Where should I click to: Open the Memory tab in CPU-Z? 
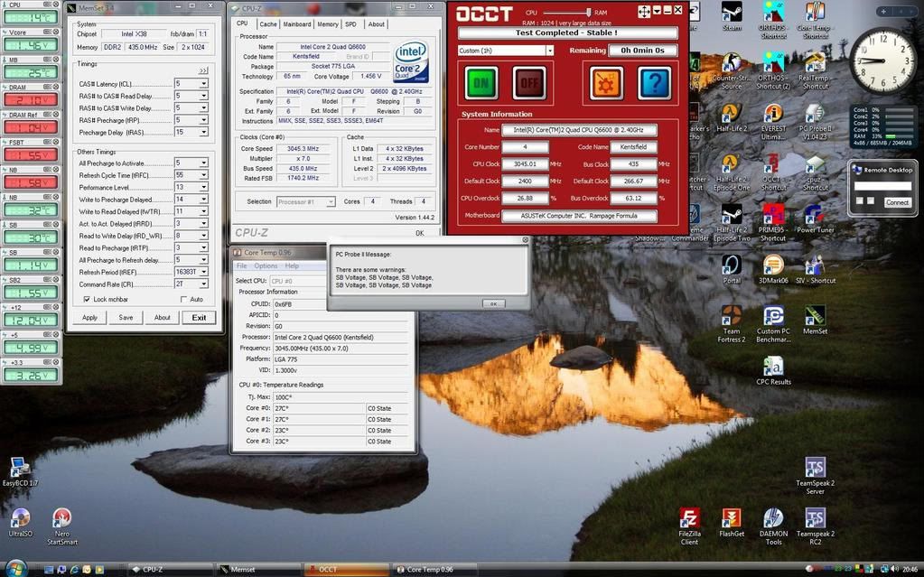328,24
